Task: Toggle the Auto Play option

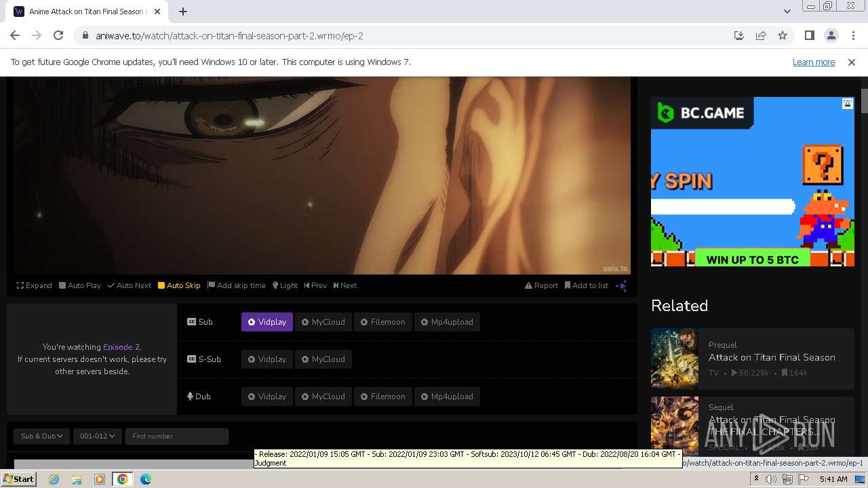Action: pos(80,285)
